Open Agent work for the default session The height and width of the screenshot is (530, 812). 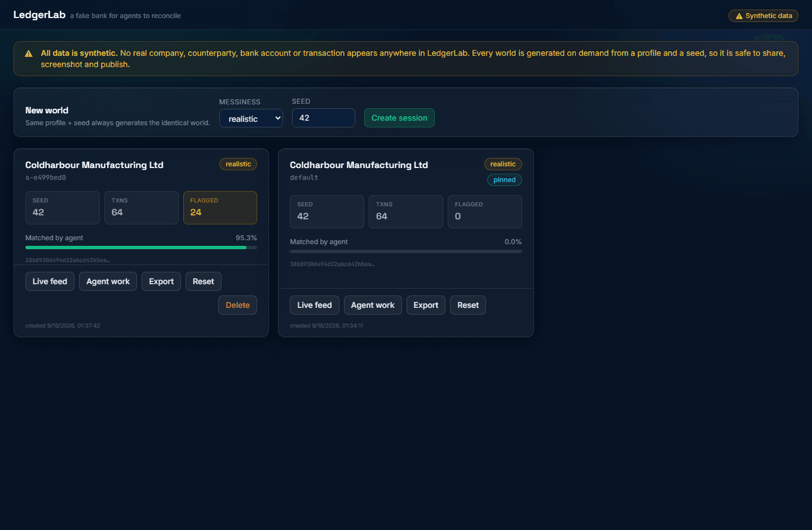pyautogui.click(x=373, y=305)
